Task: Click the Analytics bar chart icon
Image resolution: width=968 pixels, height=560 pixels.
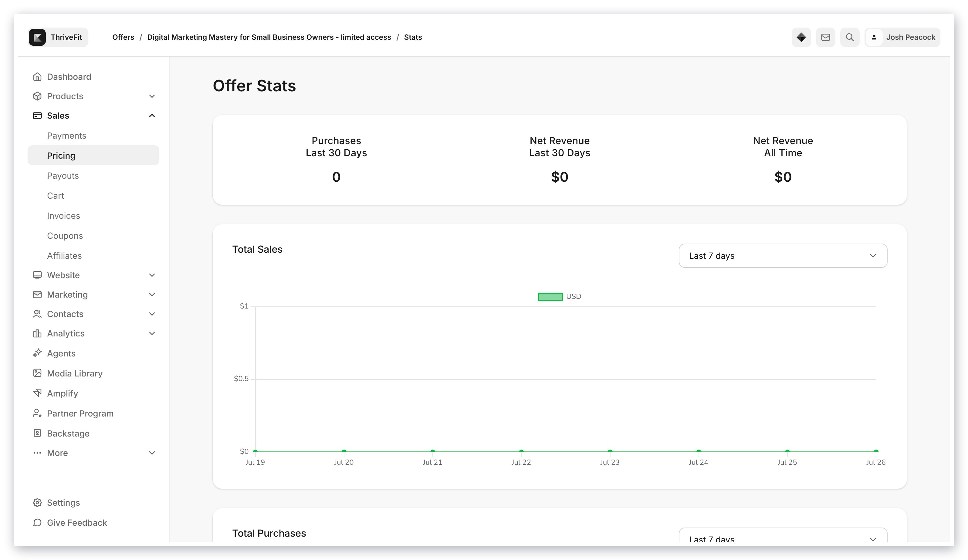Action: pyautogui.click(x=37, y=333)
